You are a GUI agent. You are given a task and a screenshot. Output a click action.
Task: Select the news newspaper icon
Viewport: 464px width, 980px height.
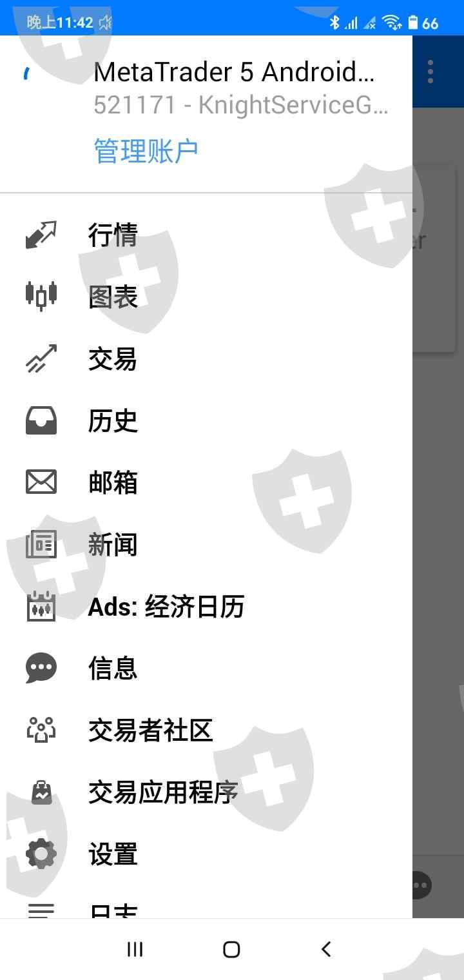(x=41, y=544)
